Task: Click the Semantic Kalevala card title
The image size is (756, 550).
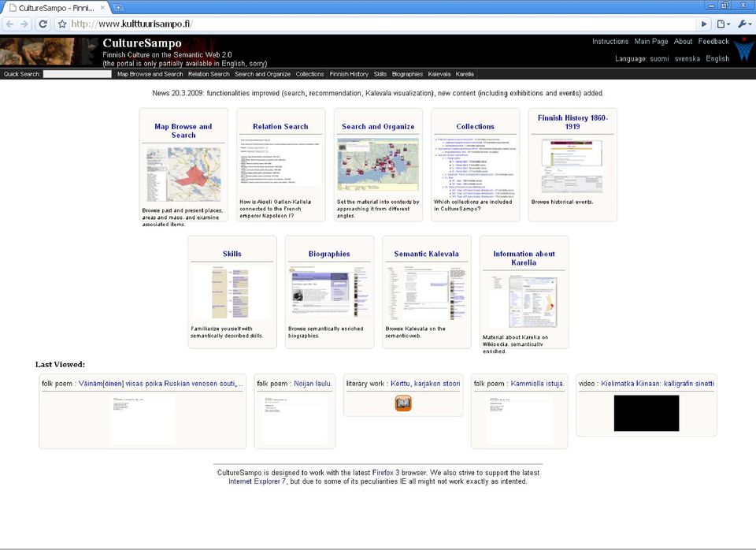Action: (x=427, y=254)
